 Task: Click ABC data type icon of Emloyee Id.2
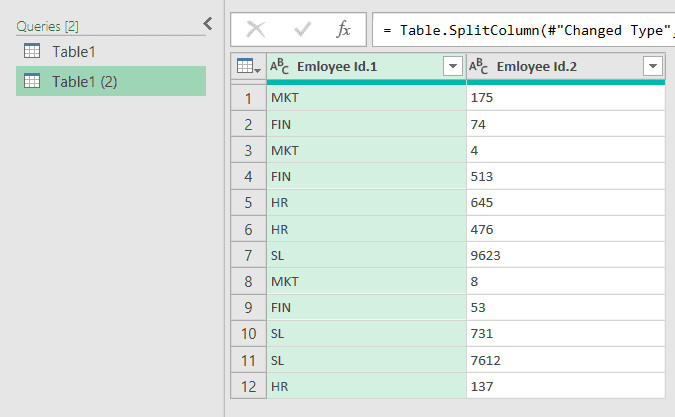(480, 67)
